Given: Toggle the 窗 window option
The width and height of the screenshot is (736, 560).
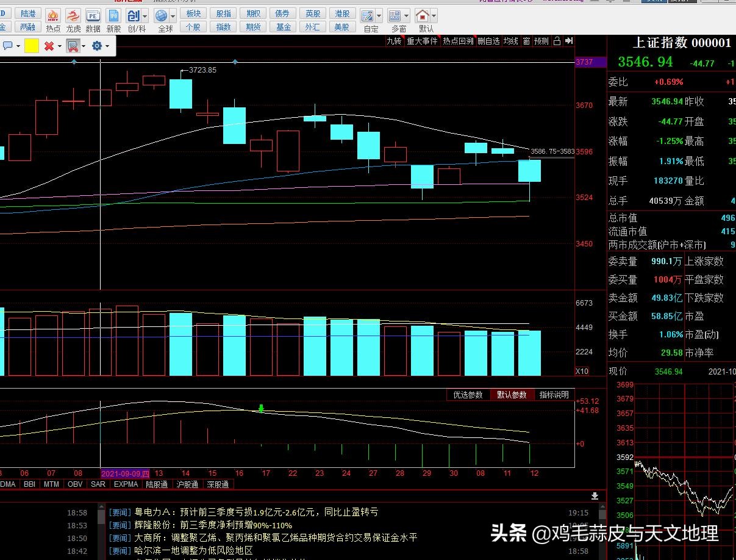Looking at the screenshot, I should pyautogui.click(x=527, y=41).
